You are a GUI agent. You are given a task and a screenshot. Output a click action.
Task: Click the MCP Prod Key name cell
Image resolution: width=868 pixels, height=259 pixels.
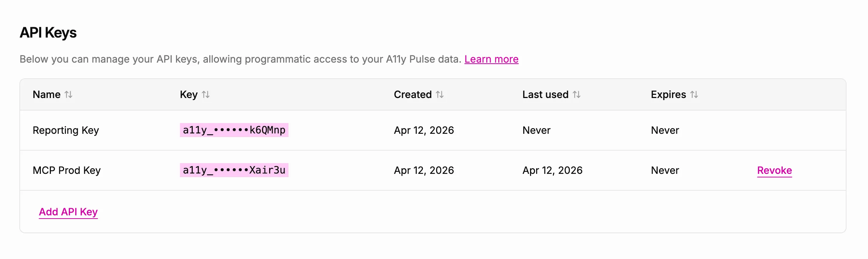[x=66, y=170]
